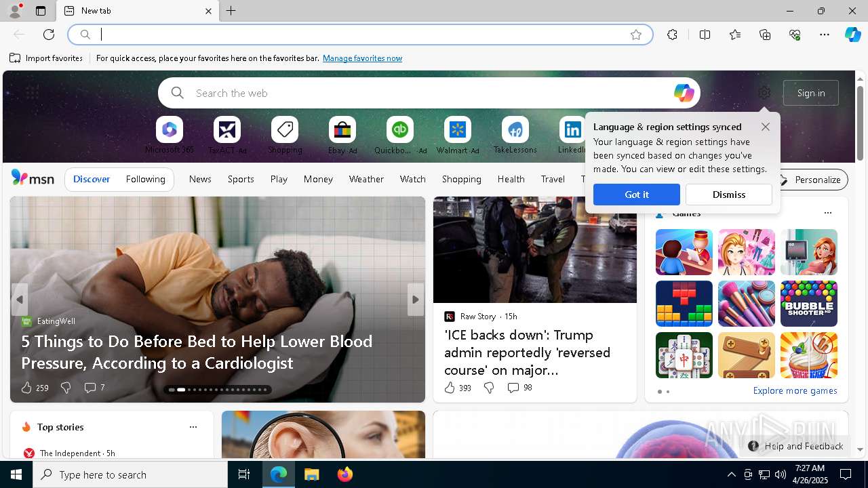Screen dimensions: 868x488
Task: Click Copilot icon in web search box
Action: (x=684, y=93)
